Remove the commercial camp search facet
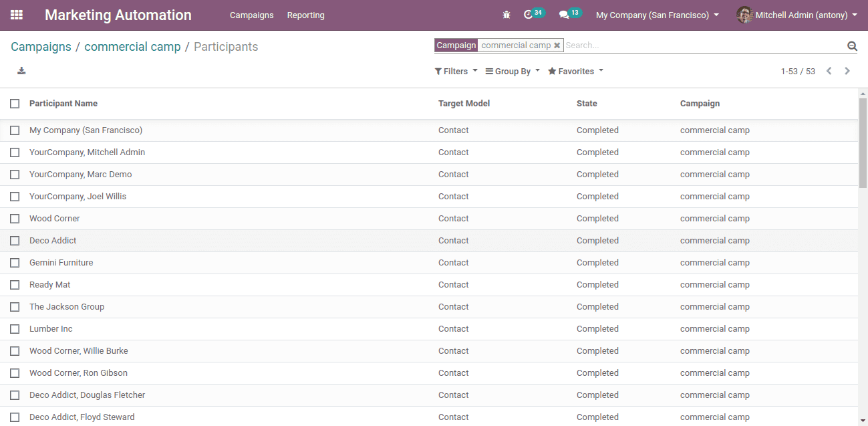This screenshot has width=868, height=426. click(557, 45)
